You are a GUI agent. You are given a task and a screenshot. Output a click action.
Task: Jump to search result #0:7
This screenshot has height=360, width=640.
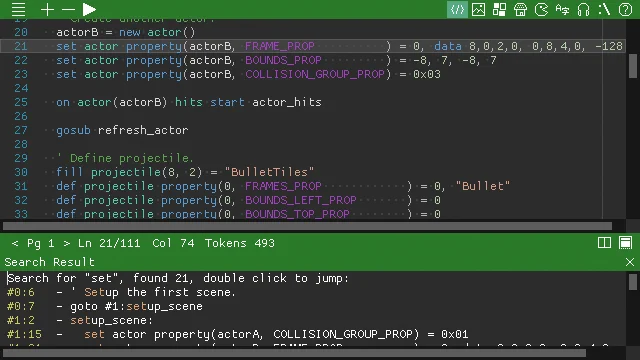tap(105, 306)
